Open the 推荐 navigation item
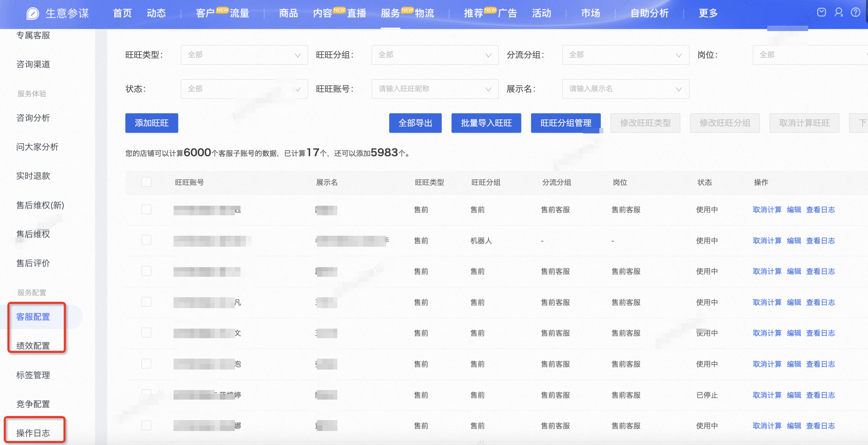This screenshot has height=445, width=868. pyautogui.click(x=474, y=13)
